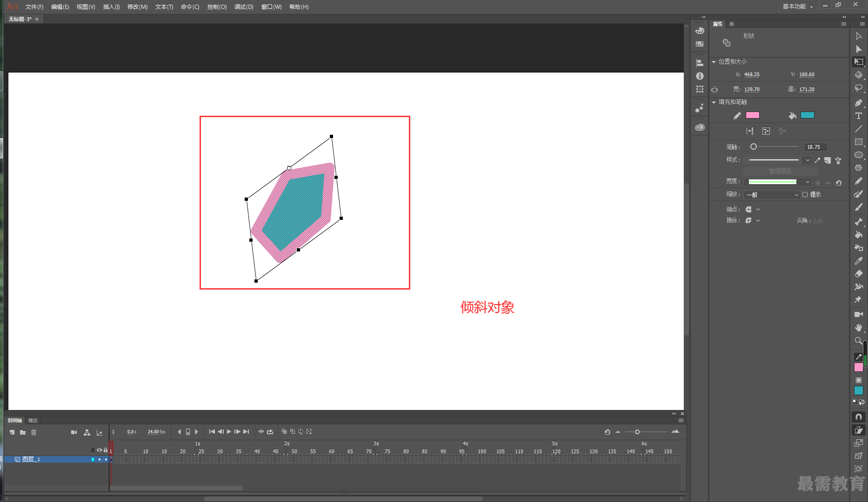Collapse the 填充和笔触 section
Screen dimensions: 868x502
click(x=714, y=102)
